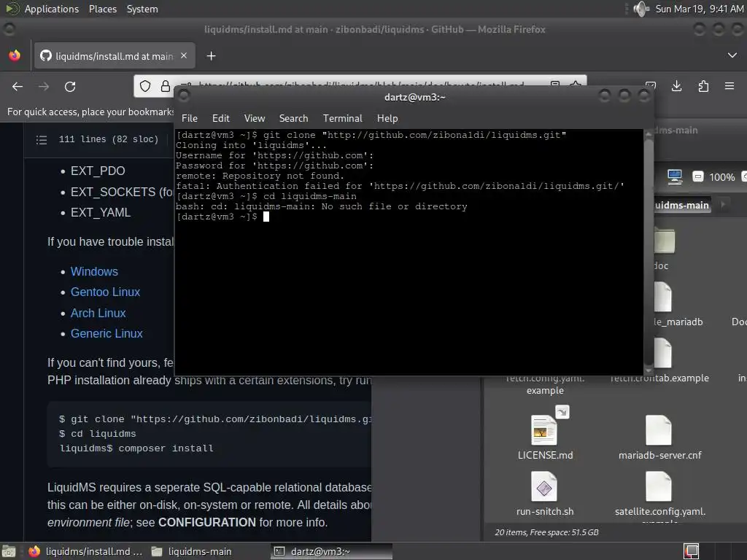
Task: Select the run-snitch.sh script icon
Action: click(x=544, y=486)
